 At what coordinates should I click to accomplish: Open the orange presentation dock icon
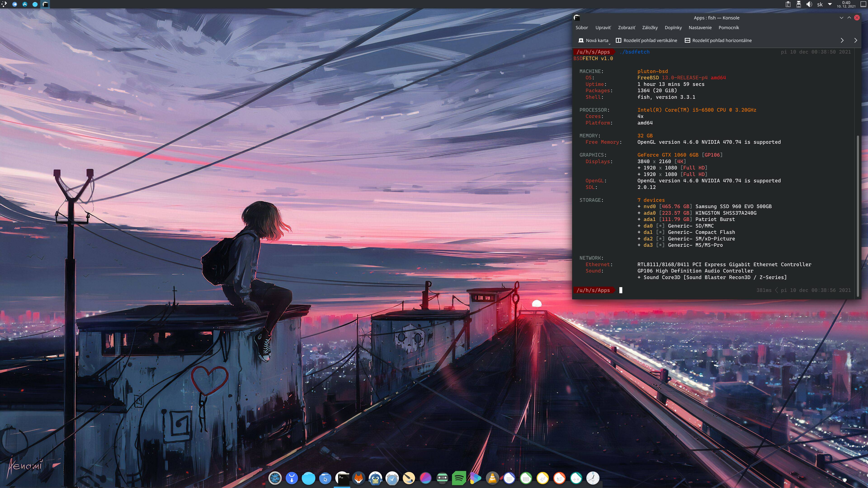559,478
